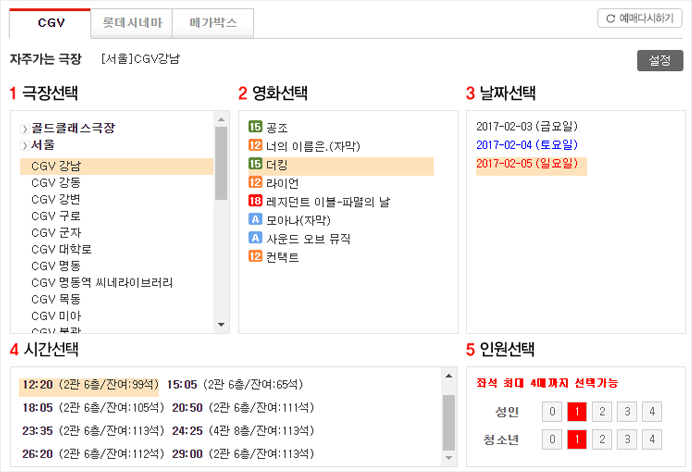Select the movie title 공조
This screenshot has height=472, width=692.
tap(277, 128)
